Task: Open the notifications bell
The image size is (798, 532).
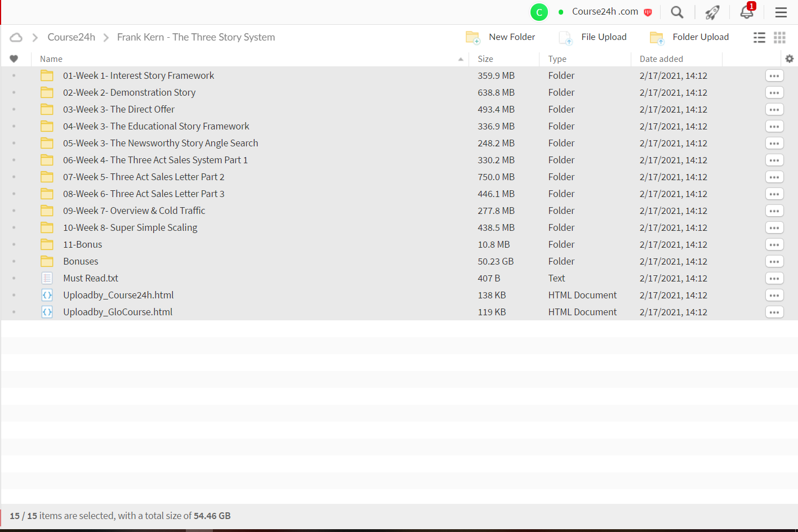Action: (x=747, y=11)
